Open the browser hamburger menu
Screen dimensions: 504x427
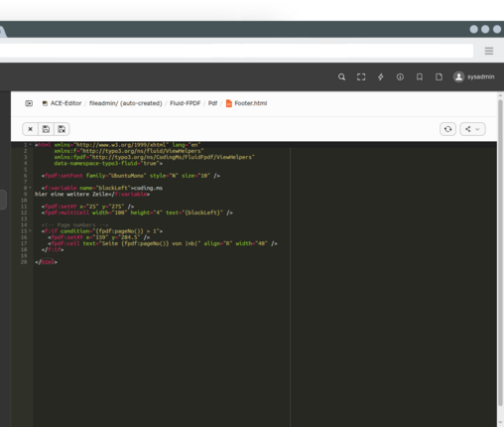pyautogui.click(x=489, y=51)
